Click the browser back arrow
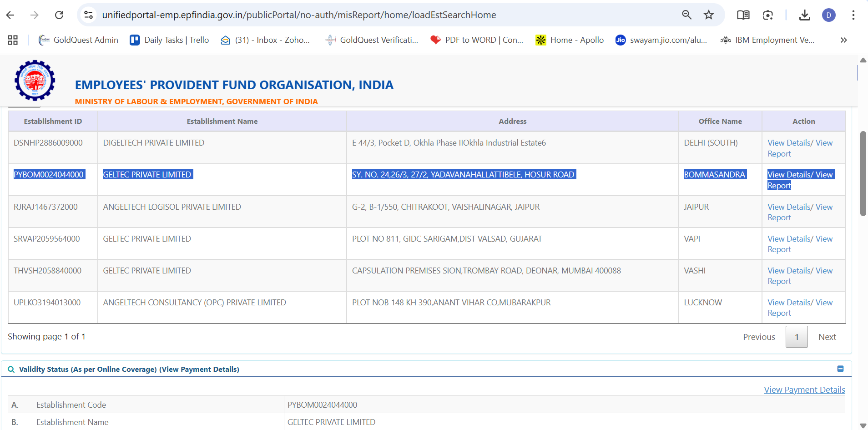The width and height of the screenshot is (868, 430). coord(10,15)
